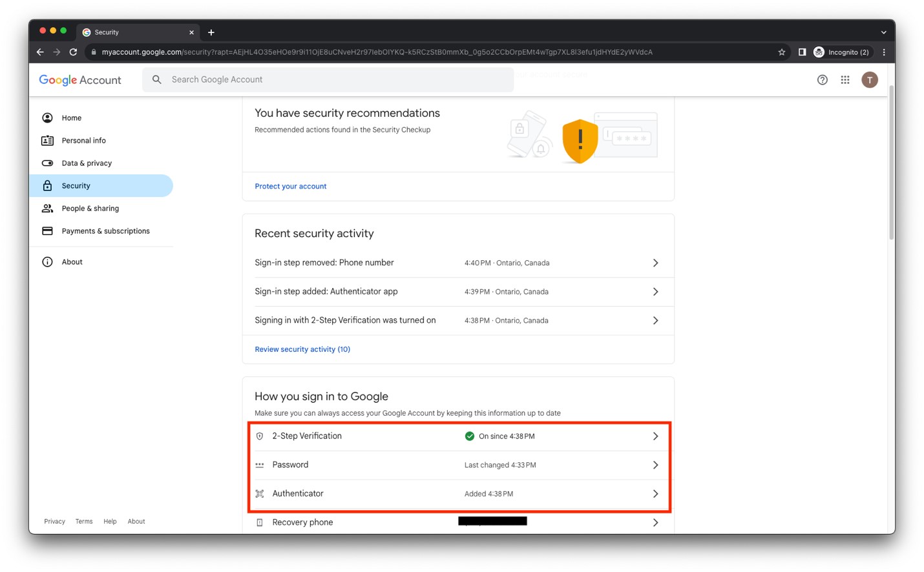Click the Security padlock icon
The height and width of the screenshot is (572, 924).
click(x=47, y=186)
